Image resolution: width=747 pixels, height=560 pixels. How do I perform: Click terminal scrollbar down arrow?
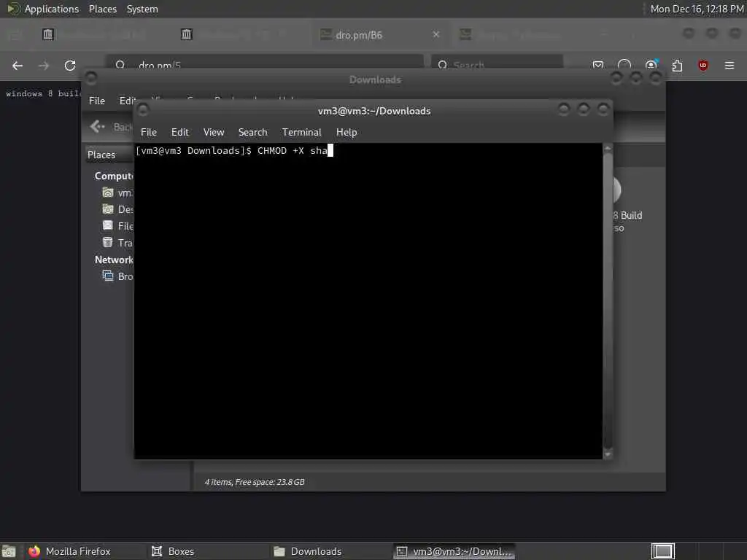tap(608, 454)
